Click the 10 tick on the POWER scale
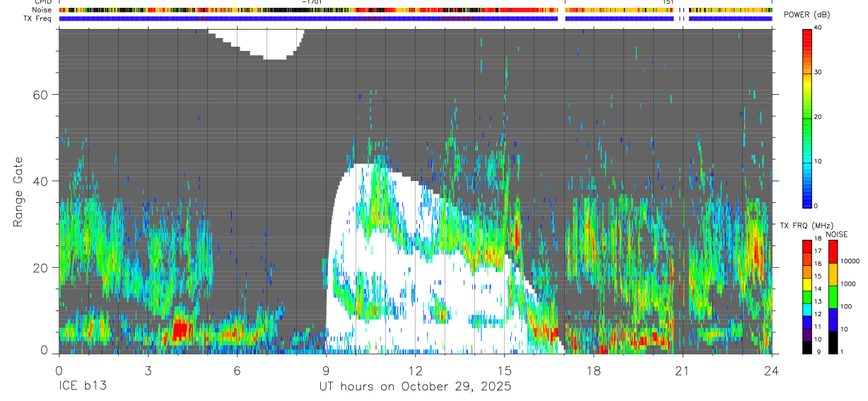The height and width of the screenshot is (401, 868). point(818,161)
